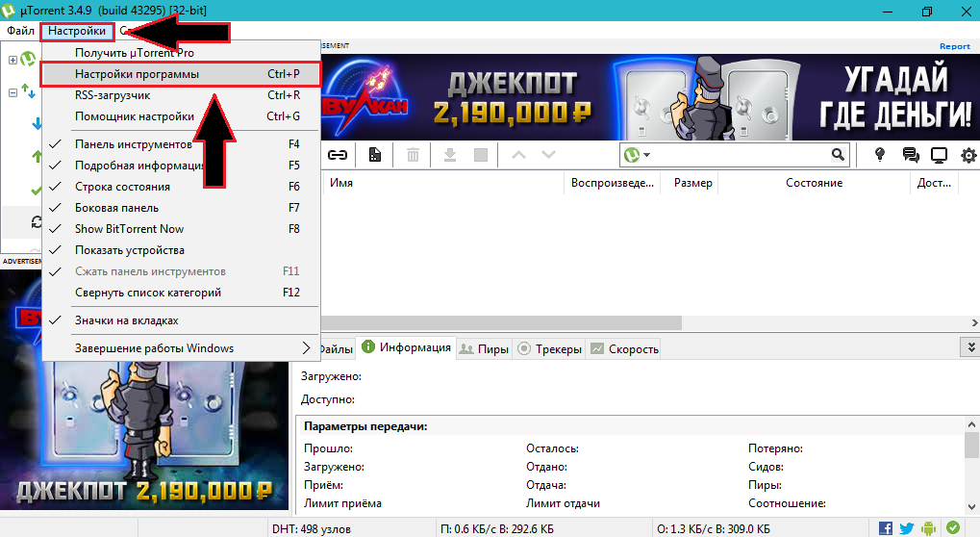980x537 pixels.
Task: Toggle Показать устройства option
Action: (x=181, y=250)
